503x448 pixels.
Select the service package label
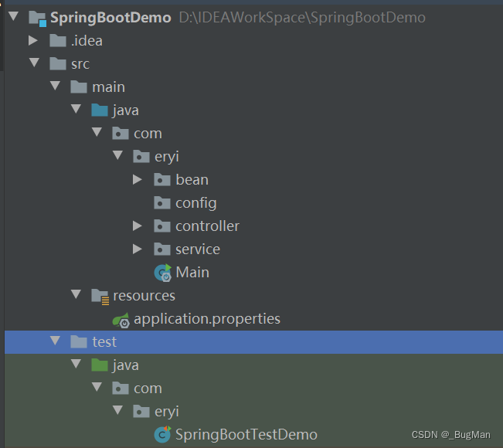[x=198, y=249]
